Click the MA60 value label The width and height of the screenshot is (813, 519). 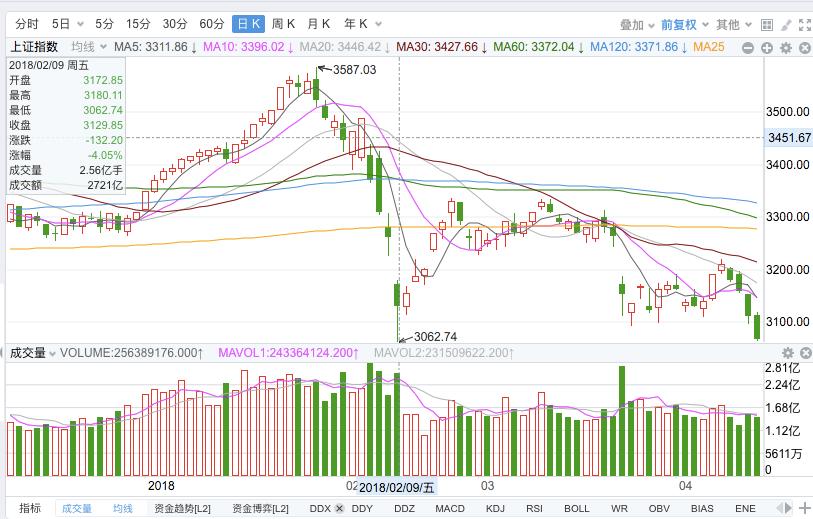point(539,47)
